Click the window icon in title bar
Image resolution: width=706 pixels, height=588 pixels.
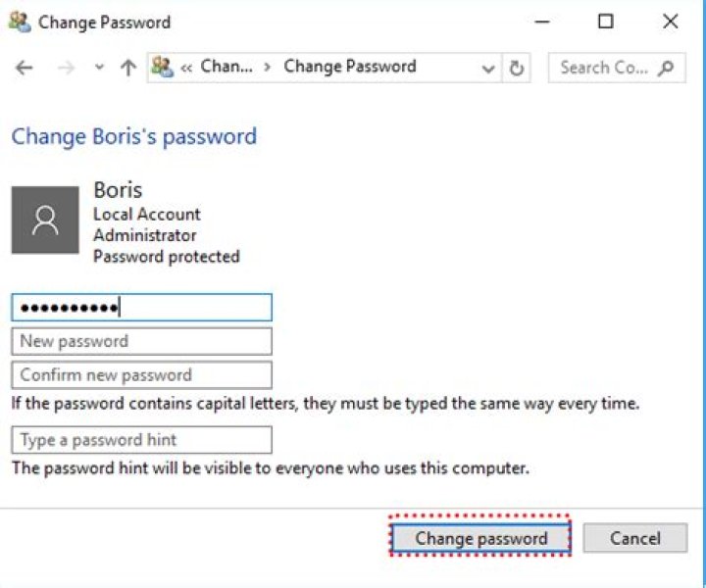pos(20,22)
